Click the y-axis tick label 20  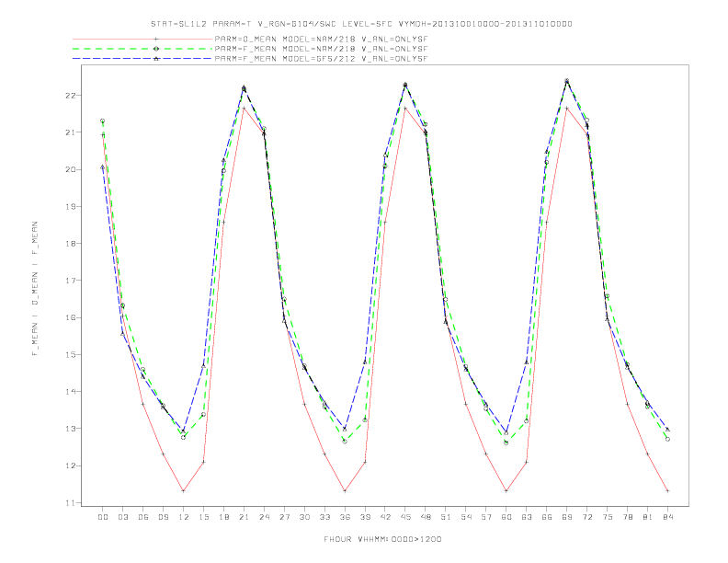point(70,169)
